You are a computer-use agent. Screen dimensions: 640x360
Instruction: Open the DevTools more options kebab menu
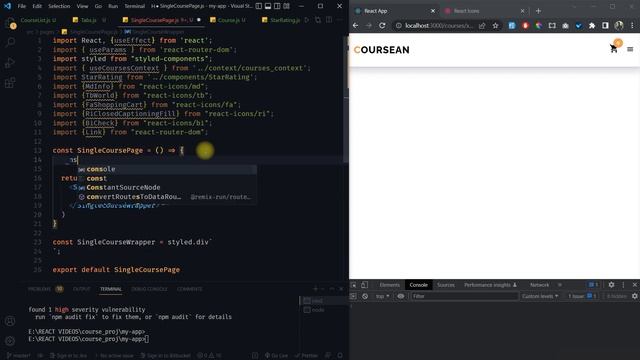tap(623, 285)
